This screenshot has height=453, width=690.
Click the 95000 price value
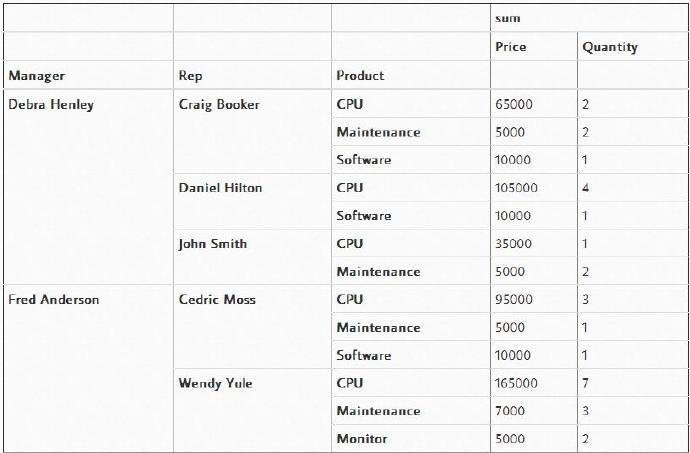point(513,299)
